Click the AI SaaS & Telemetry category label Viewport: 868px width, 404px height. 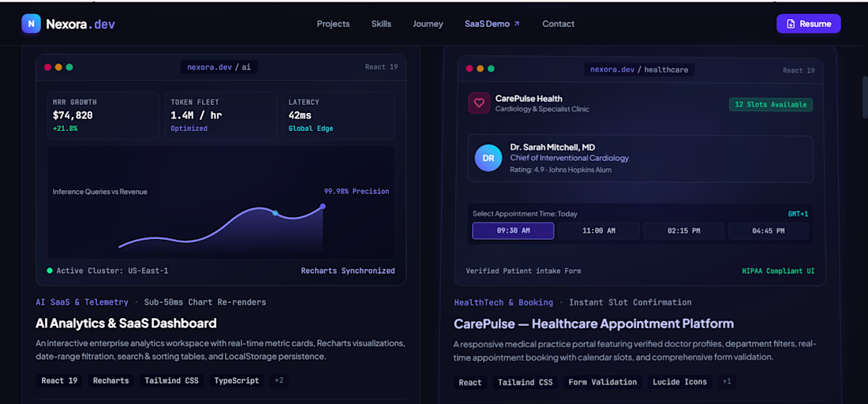[x=82, y=302]
